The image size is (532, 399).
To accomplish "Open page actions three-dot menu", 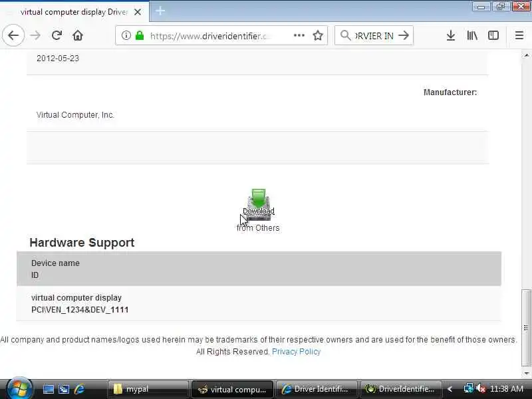I will click(299, 35).
